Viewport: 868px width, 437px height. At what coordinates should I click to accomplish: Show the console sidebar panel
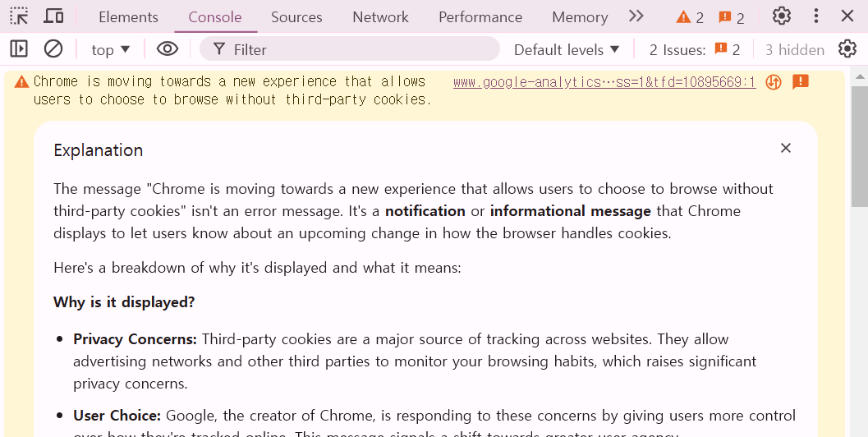(19, 49)
